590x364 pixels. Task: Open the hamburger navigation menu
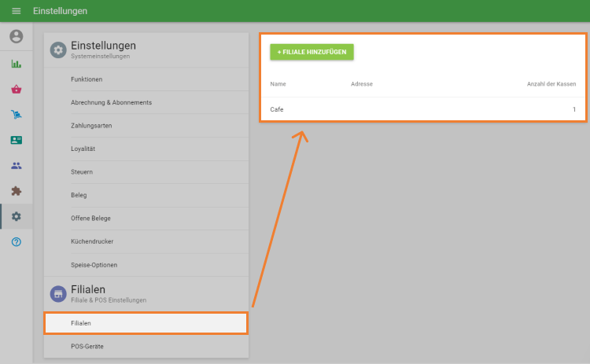click(16, 11)
